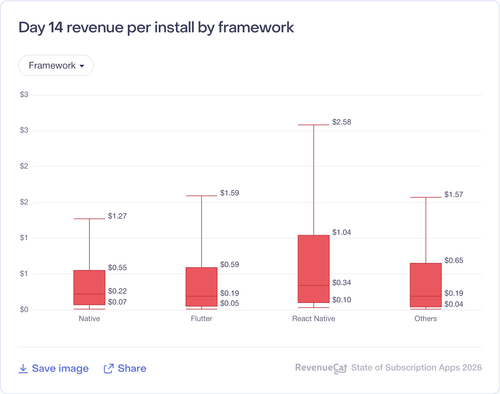Image resolution: width=500 pixels, height=394 pixels.
Task: Click the $1.27 value label
Action: click(117, 216)
